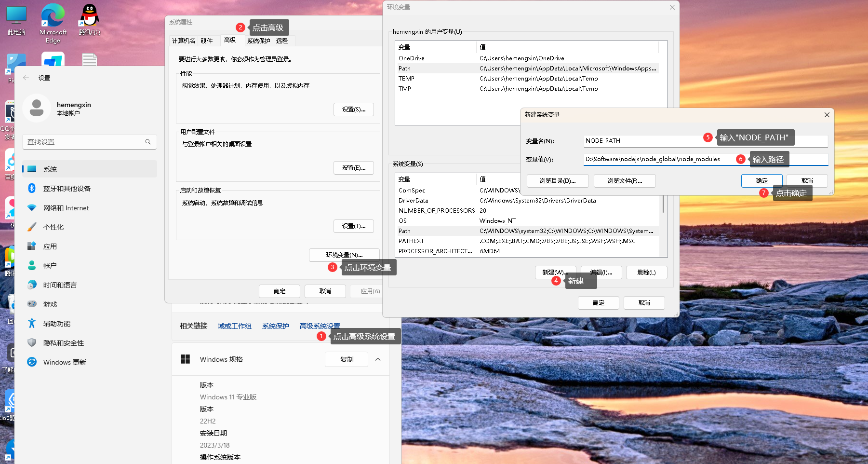The image size is (868, 464).
Task: Select the PATHEXT system variable row
Action: coord(527,241)
